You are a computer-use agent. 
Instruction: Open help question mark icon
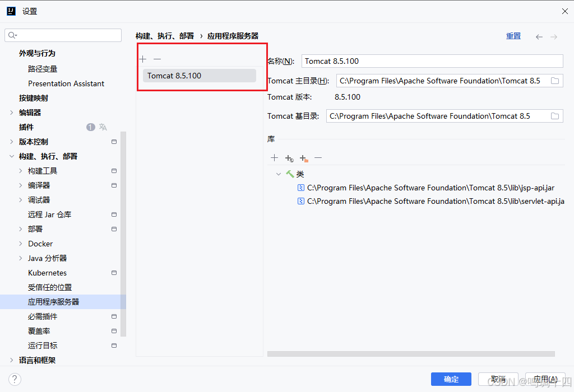click(15, 379)
